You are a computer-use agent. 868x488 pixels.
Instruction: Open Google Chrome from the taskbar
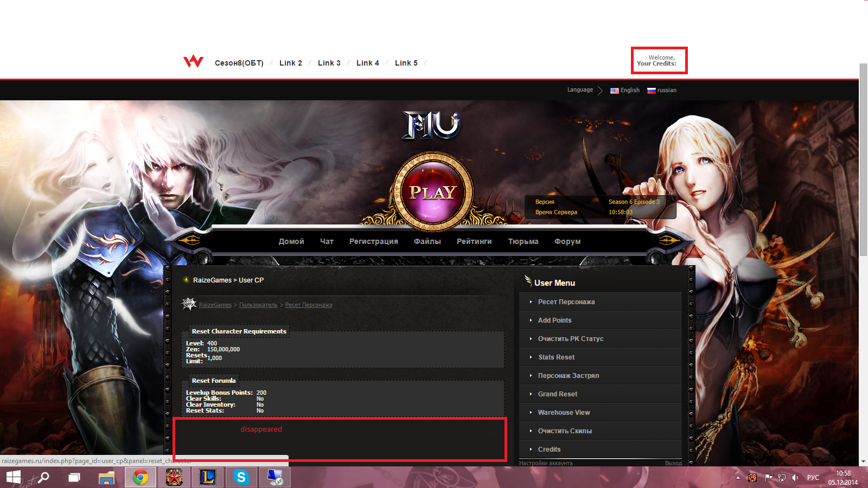[x=141, y=478]
